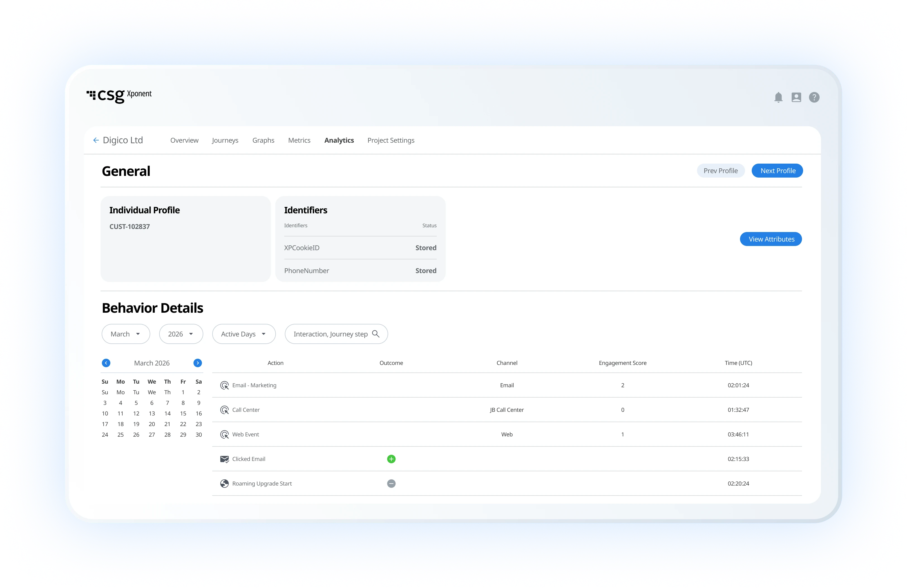Click the March 2026 calendar title
The image size is (907, 588).
(x=152, y=363)
